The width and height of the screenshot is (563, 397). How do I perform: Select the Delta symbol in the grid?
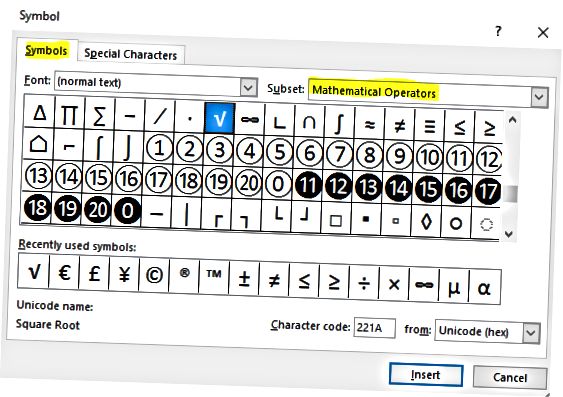pos(39,113)
